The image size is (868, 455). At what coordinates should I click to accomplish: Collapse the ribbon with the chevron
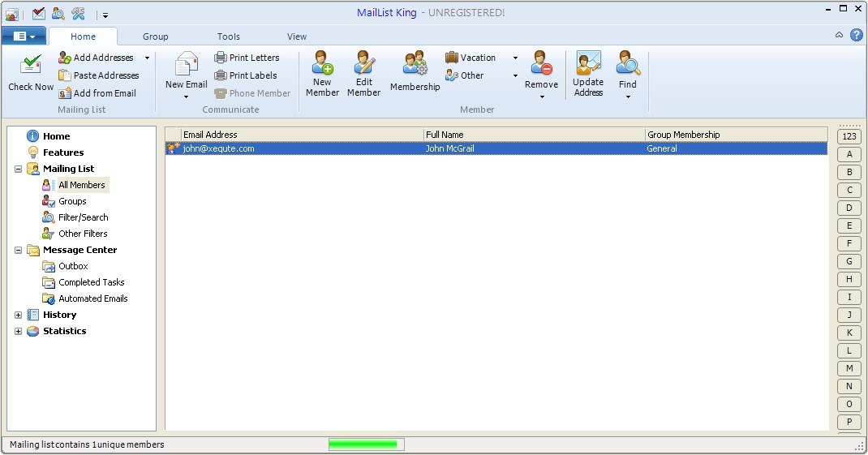pos(840,35)
